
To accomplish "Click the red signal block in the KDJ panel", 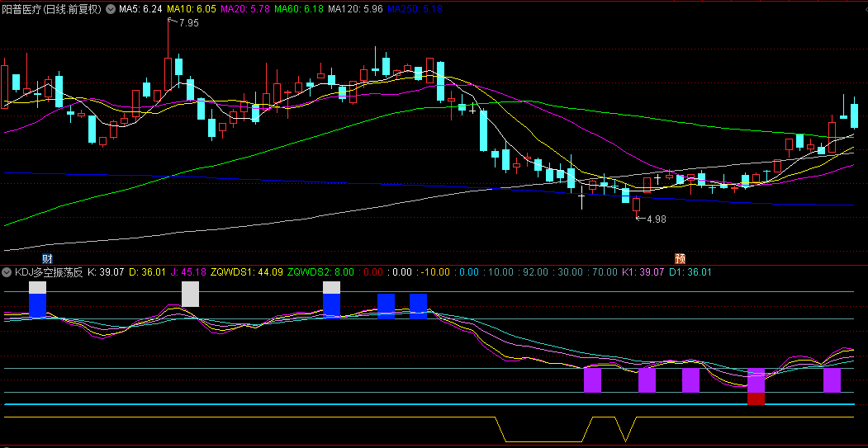I will click(756, 398).
